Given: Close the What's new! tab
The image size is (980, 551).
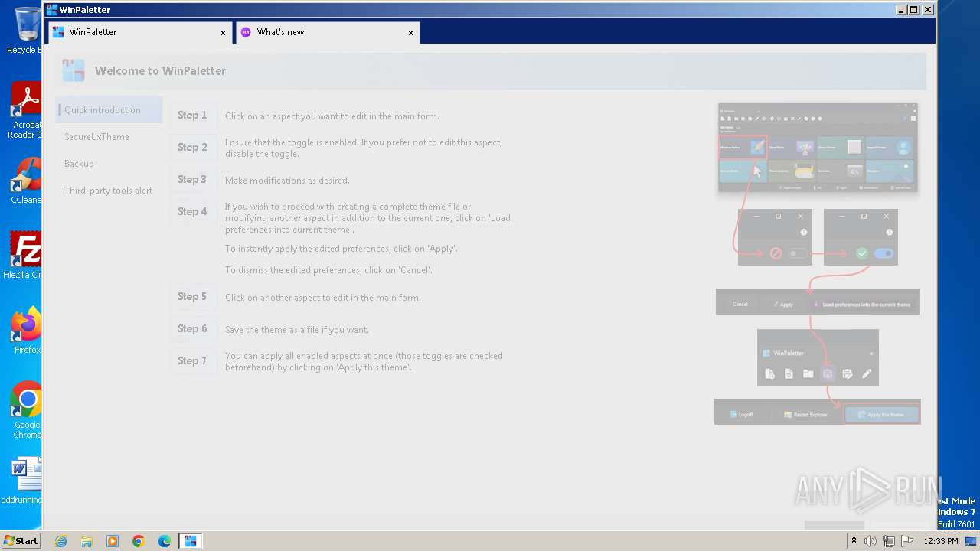Looking at the screenshot, I should tap(410, 33).
